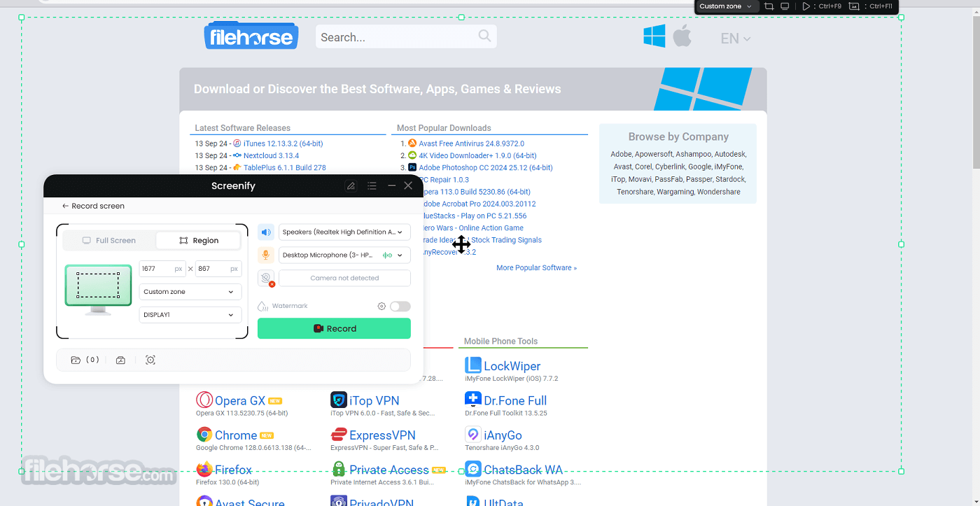Enable the Watermark switch
Image resolution: width=980 pixels, height=506 pixels.
tap(400, 307)
